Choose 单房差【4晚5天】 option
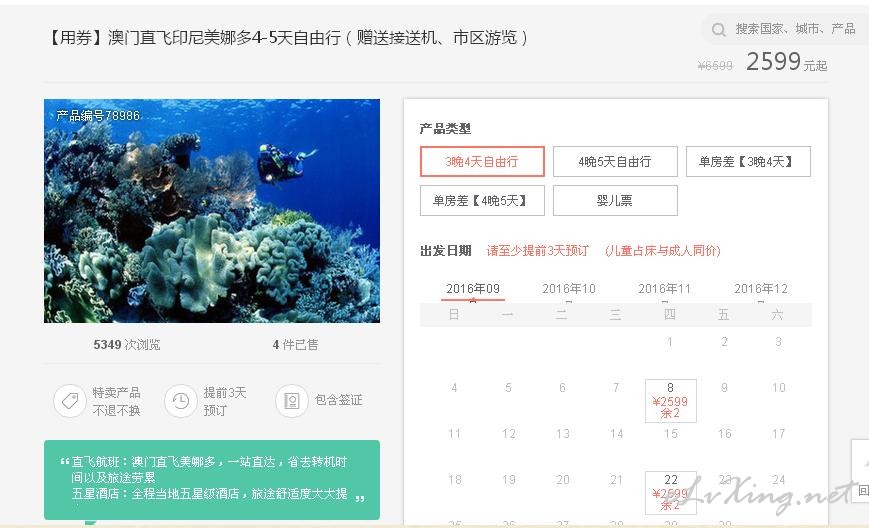This screenshot has height=528, width=869. point(482,201)
